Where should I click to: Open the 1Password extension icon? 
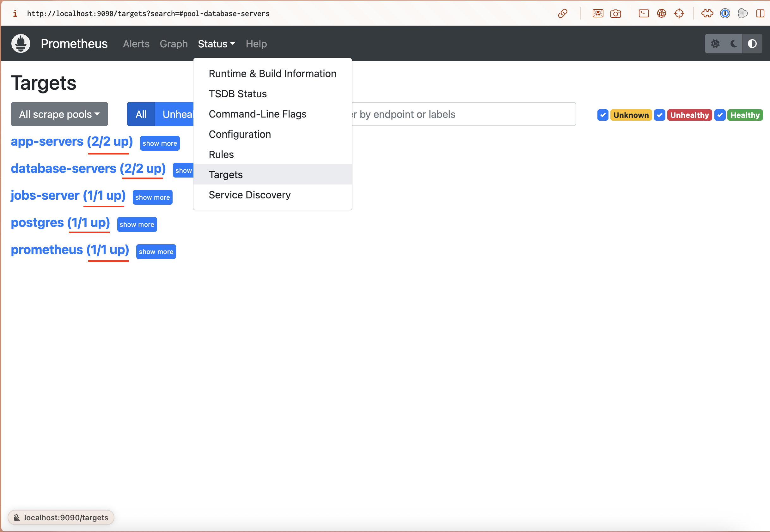pos(725,14)
